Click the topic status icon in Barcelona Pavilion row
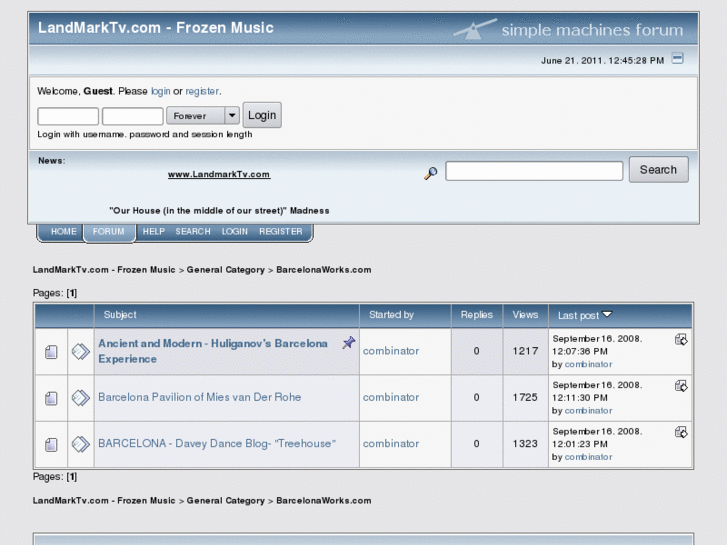 click(51, 398)
